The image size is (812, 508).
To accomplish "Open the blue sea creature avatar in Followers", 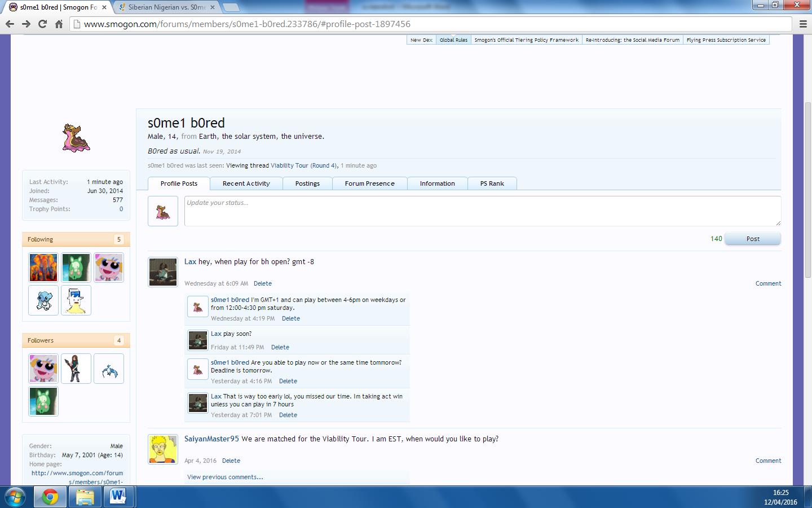I will [109, 369].
